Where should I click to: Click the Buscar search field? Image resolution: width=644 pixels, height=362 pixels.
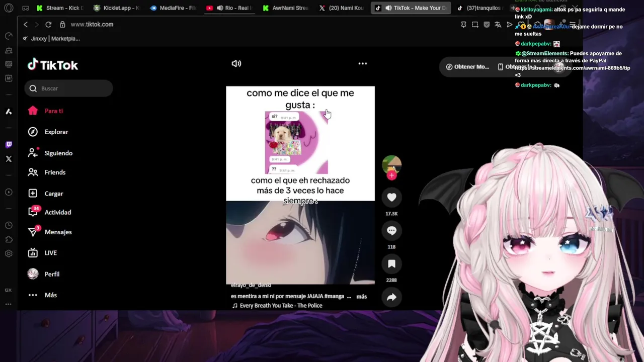coord(68,88)
